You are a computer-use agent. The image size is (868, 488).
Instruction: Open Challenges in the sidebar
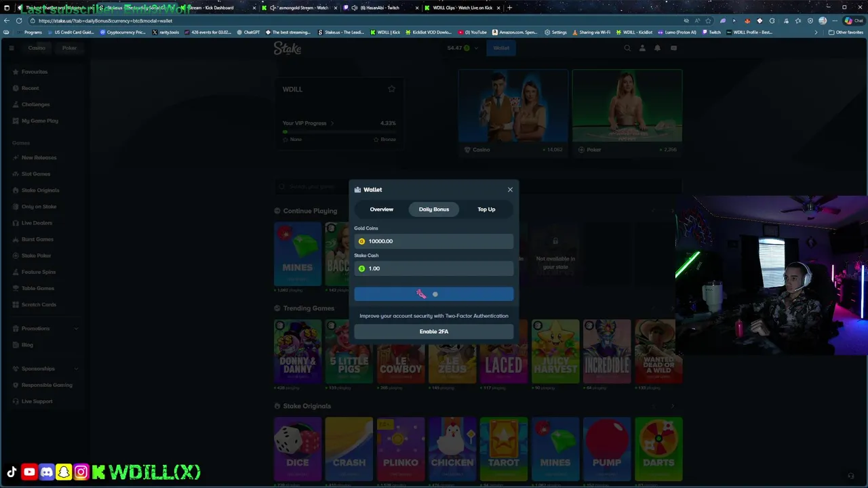[35, 104]
